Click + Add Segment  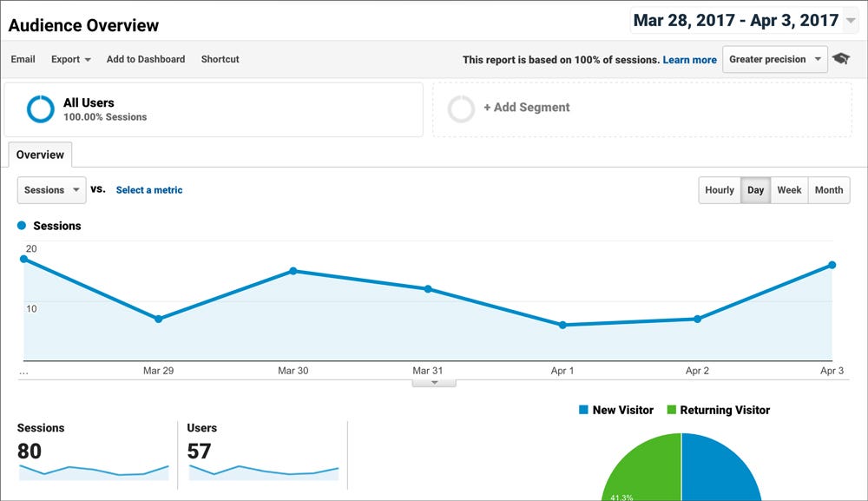(x=527, y=108)
